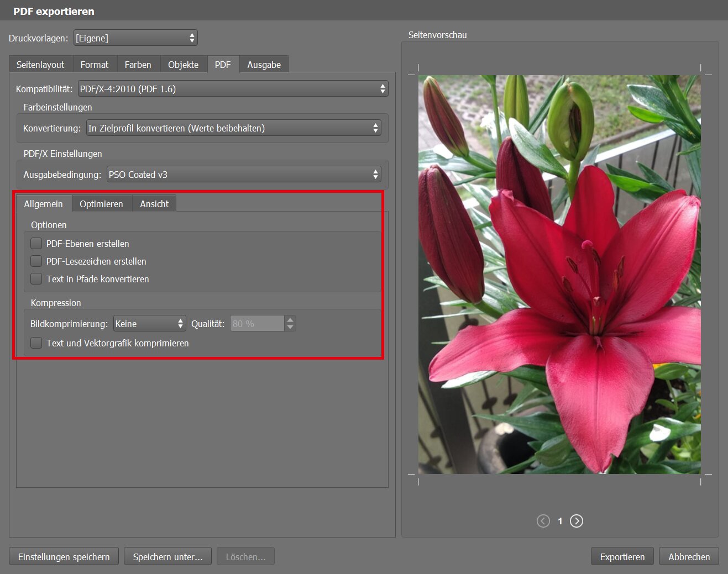Click Speichern unter... button

coord(168,557)
